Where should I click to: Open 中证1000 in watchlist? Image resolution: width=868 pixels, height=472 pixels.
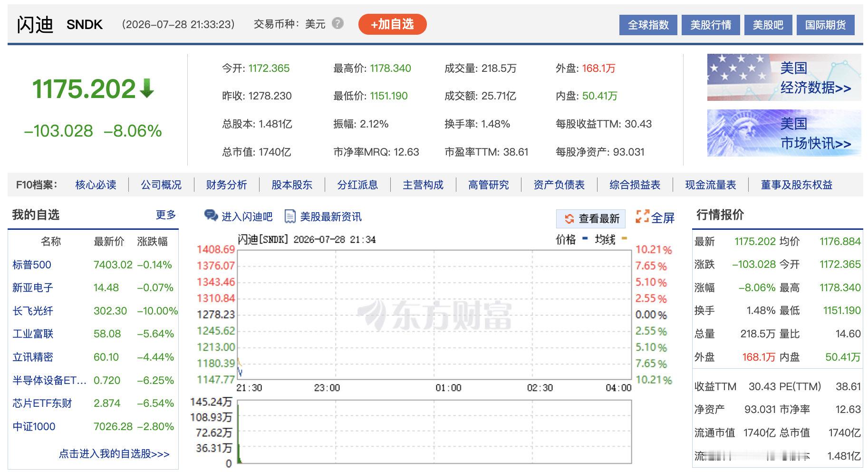tap(34, 426)
